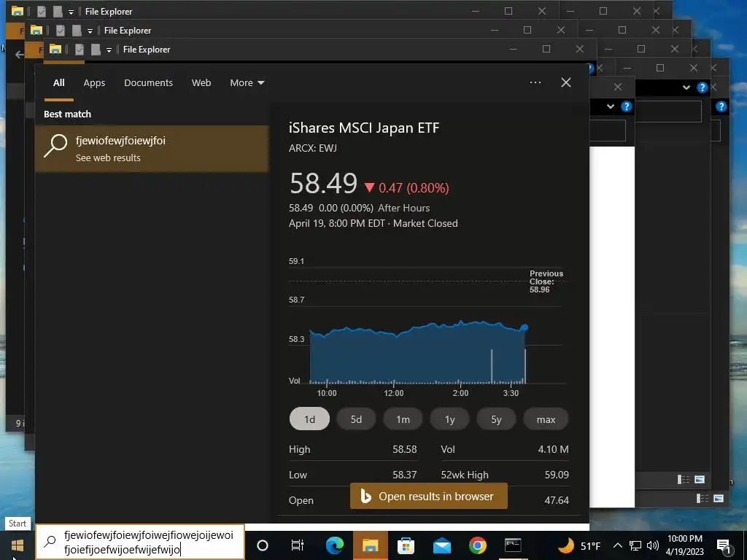
Task: Open Cortana circle icon on taskbar
Action: coord(263,545)
